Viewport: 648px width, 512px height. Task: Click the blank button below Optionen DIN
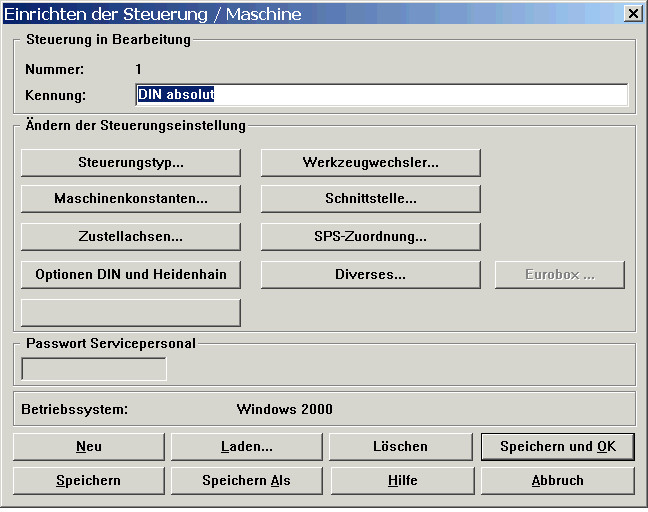click(130, 313)
